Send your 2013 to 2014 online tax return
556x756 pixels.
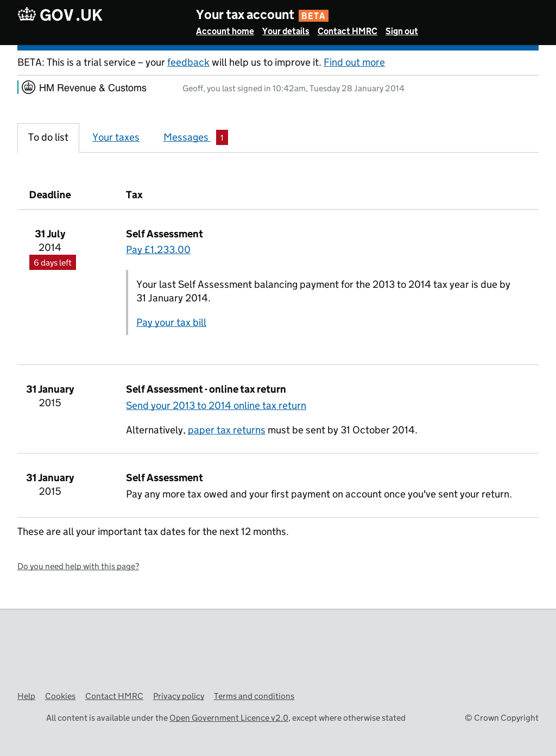(216, 406)
